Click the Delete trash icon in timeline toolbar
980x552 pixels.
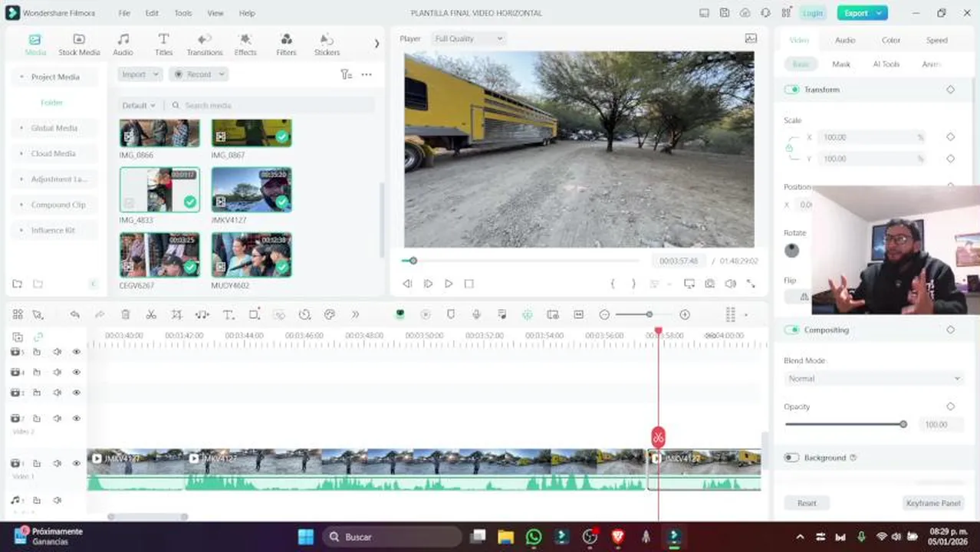[126, 314]
